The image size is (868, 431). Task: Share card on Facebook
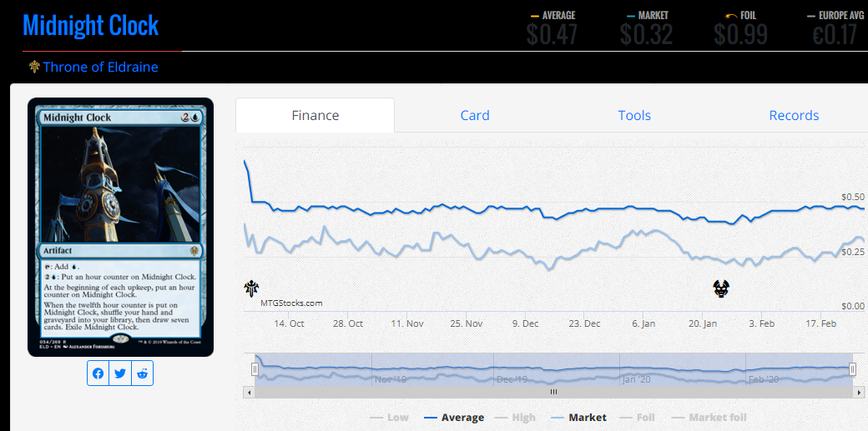pyautogui.click(x=98, y=373)
